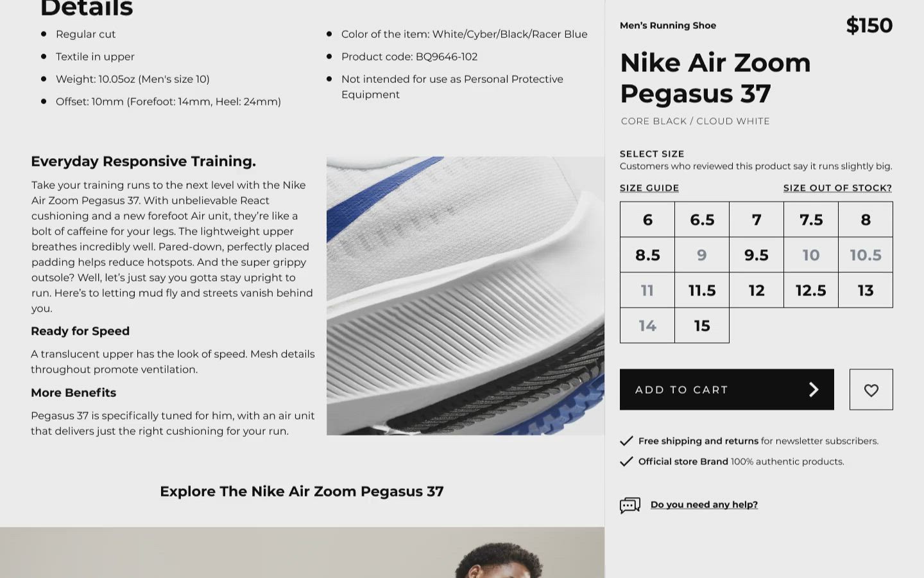Add the Pegasus 37 to cart

click(727, 390)
